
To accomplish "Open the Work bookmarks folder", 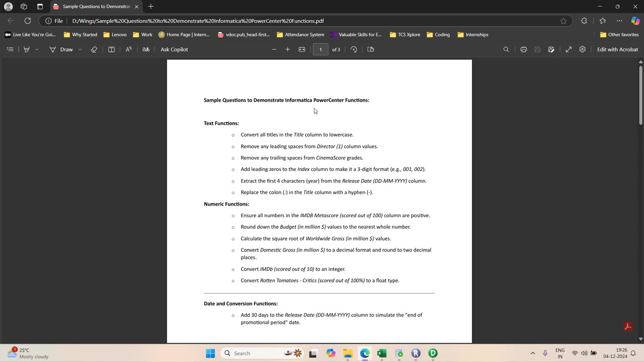I will click(x=142, y=35).
